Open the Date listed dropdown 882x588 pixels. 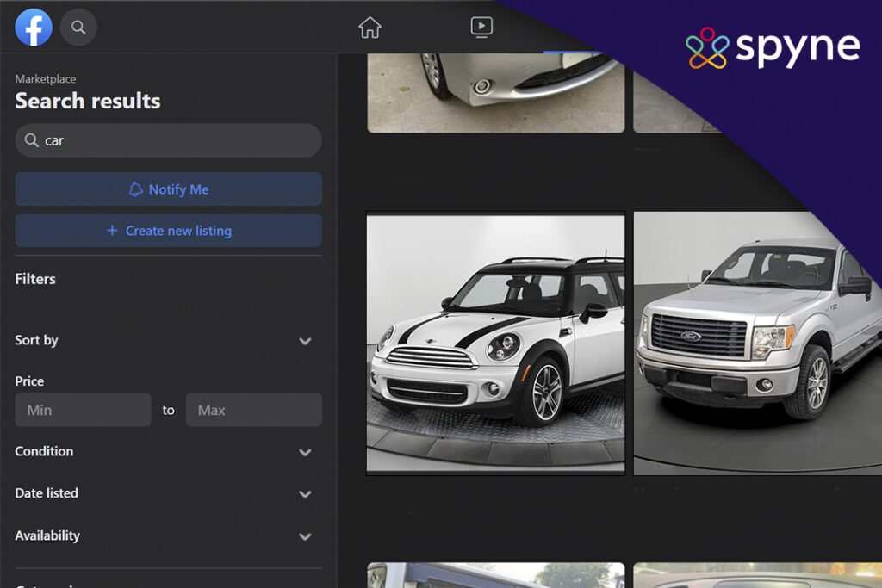click(305, 494)
